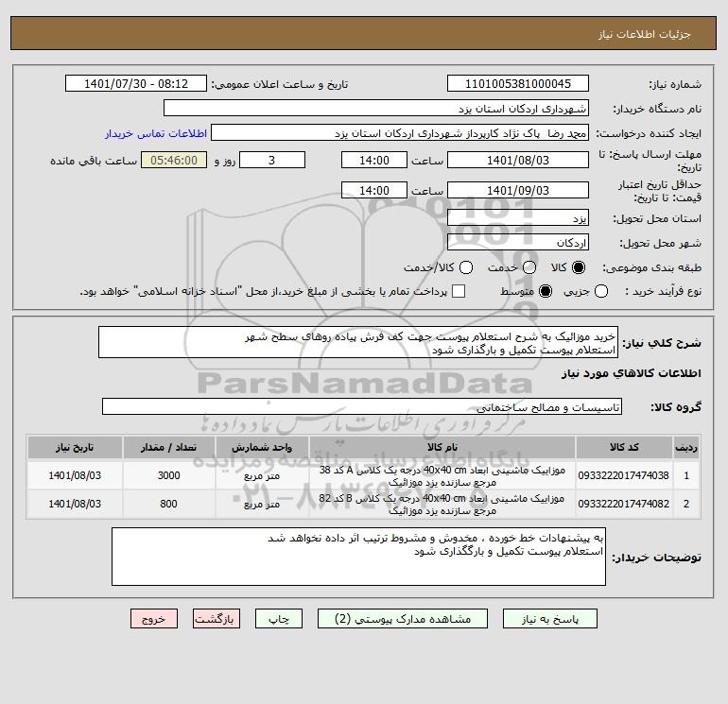Click the response deadline date 1401/08/03 field

point(518,160)
